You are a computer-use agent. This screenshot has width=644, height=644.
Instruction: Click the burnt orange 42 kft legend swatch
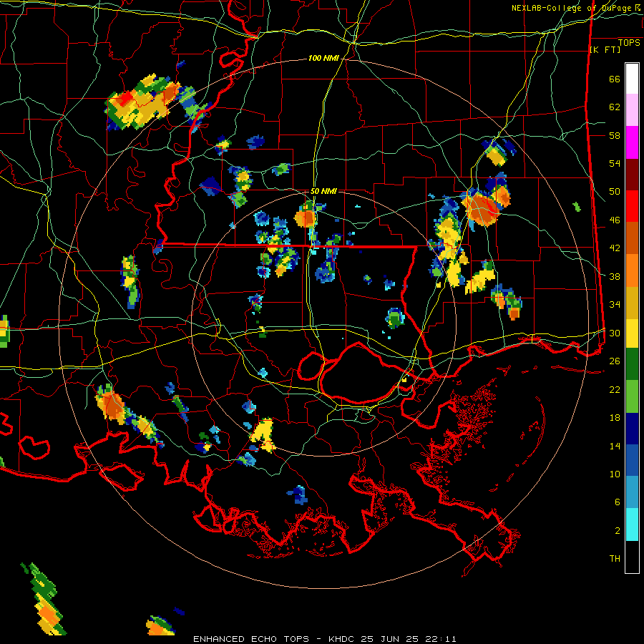(632, 238)
